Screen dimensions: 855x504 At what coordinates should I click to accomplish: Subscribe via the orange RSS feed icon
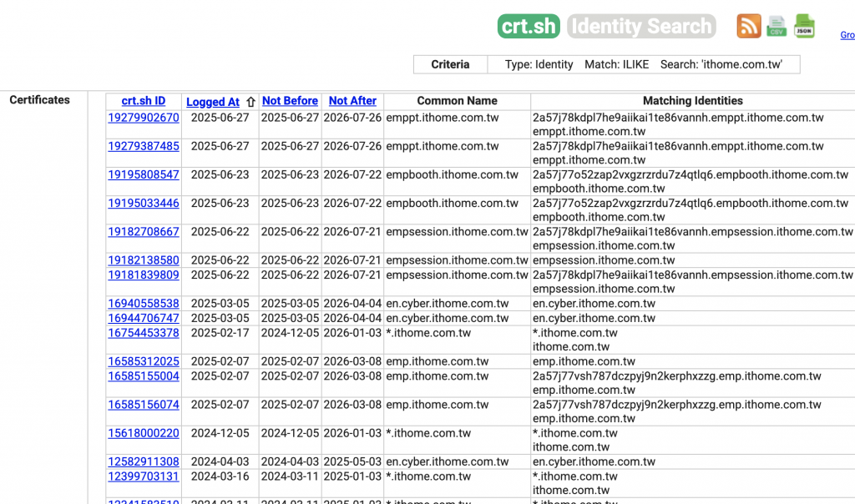pyautogui.click(x=749, y=26)
